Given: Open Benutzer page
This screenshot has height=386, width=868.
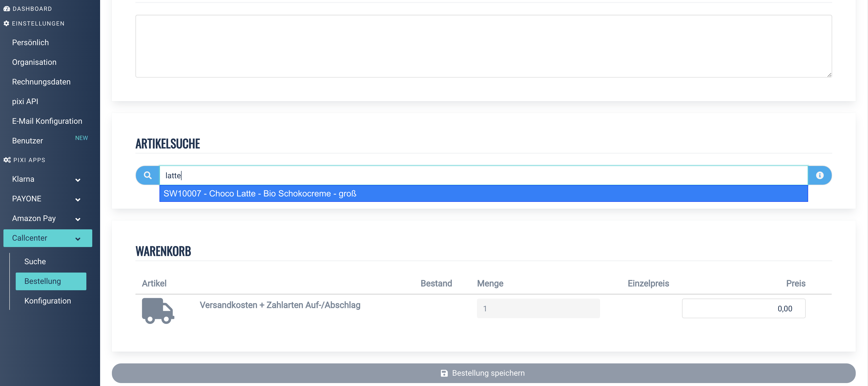Looking at the screenshot, I should 28,141.
